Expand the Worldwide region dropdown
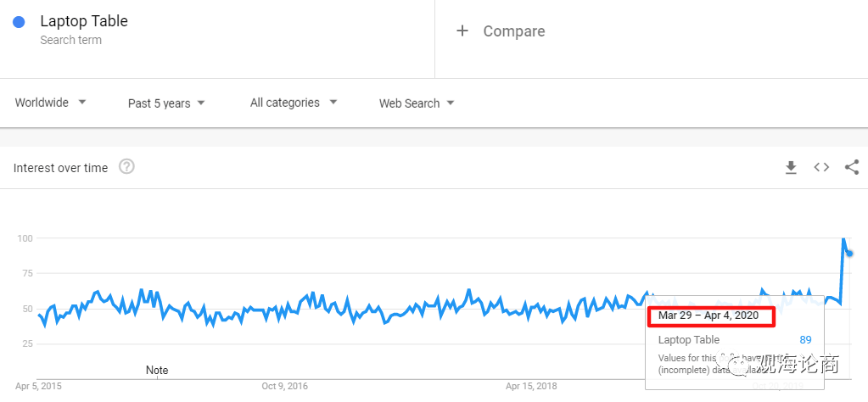The image size is (868, 402). coord(51,103)
